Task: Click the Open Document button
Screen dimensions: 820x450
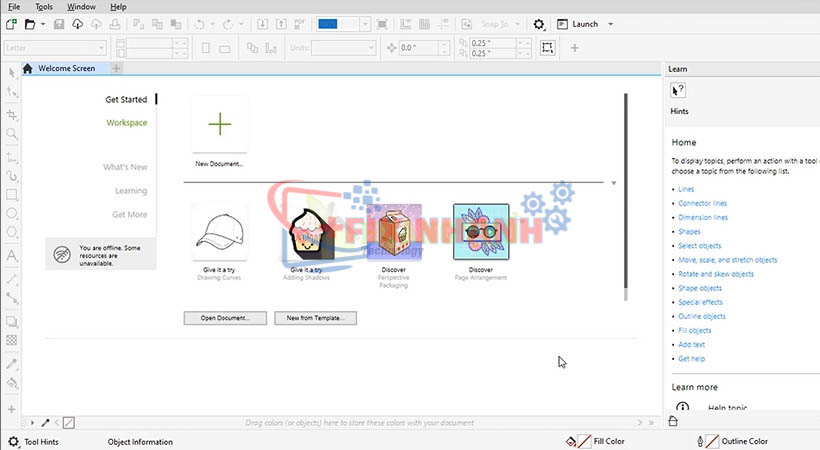Action: (225, 318)
